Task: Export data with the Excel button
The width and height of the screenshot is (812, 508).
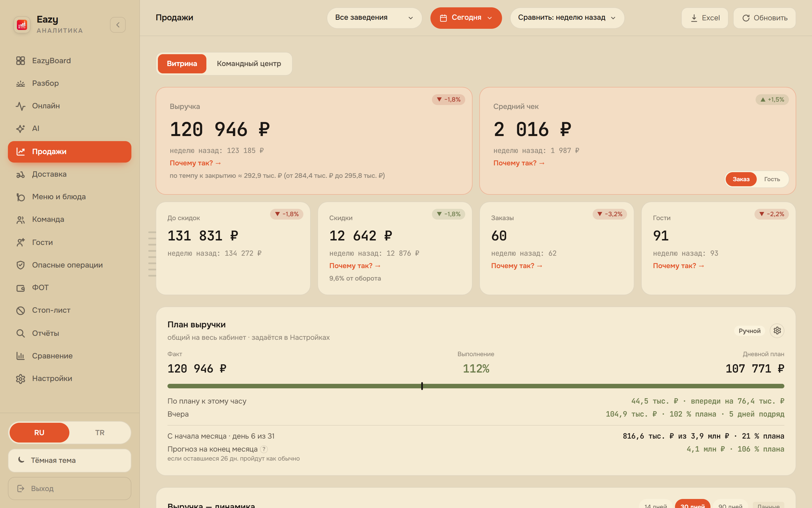Action: tap(705, 18)
